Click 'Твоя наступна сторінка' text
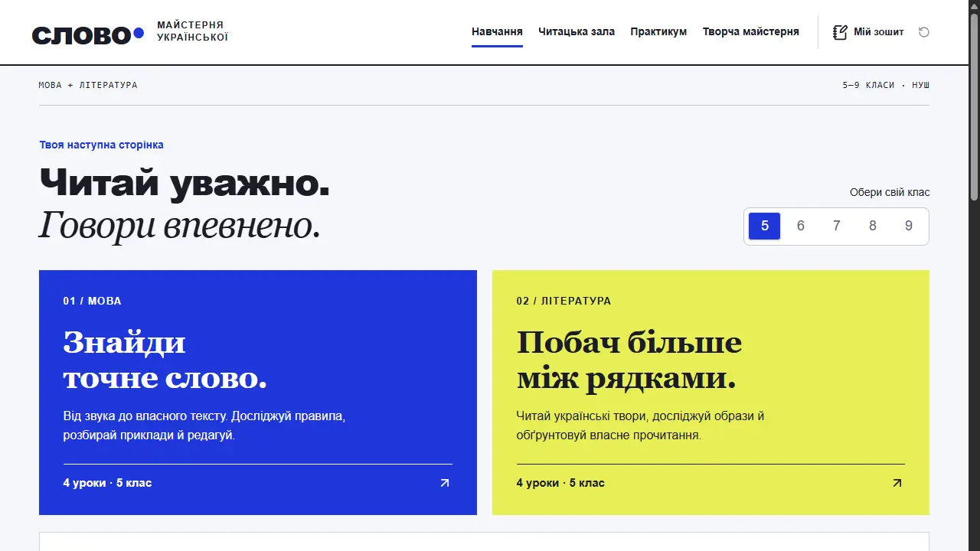 [x=101, y=145]
